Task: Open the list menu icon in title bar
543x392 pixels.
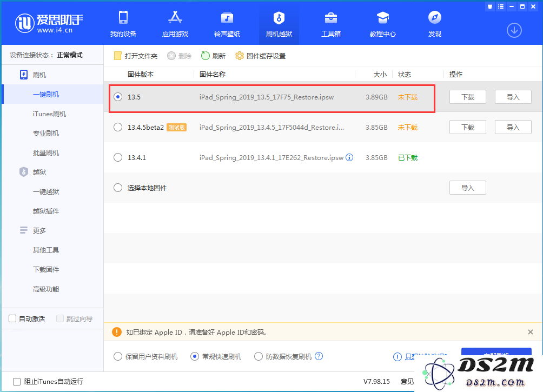Action: pos(501,6)
